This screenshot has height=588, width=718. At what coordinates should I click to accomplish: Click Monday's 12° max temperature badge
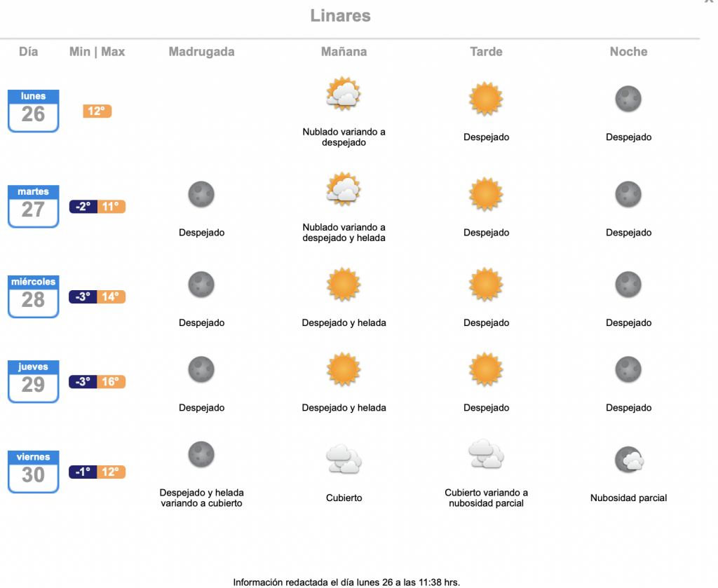coord(97,111)
